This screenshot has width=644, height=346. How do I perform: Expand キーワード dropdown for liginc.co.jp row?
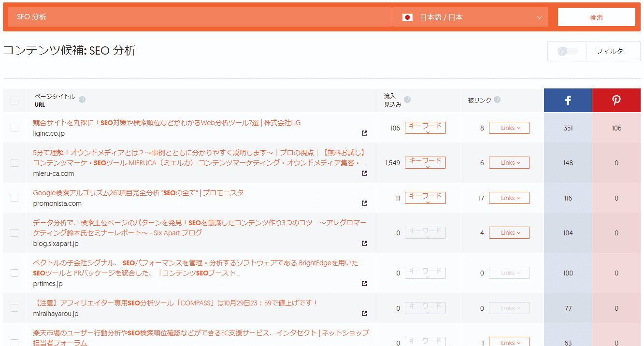[x=425, y=128]
